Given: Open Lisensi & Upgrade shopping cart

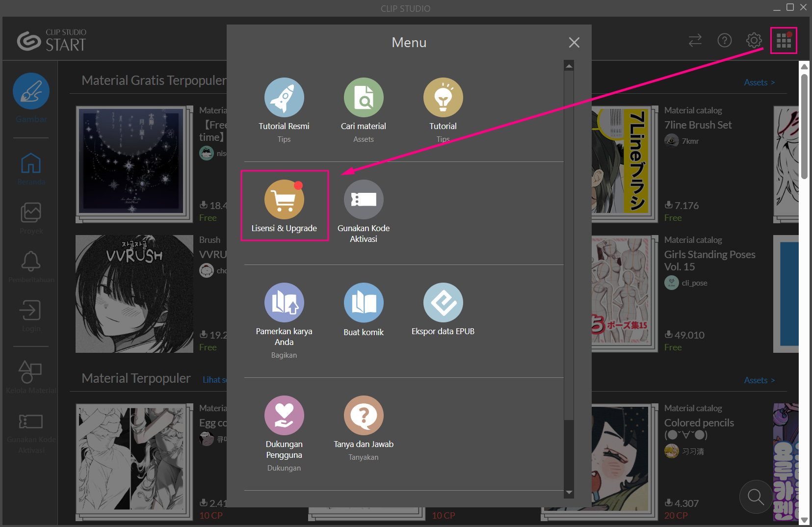Looking at the screenshot, I should 284,200.
